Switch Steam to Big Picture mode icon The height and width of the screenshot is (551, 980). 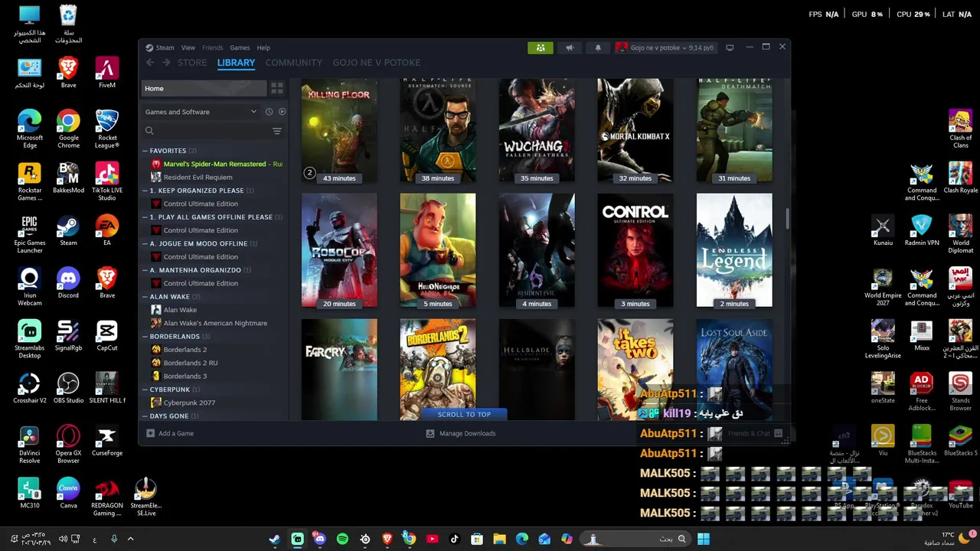click(730, 47)
